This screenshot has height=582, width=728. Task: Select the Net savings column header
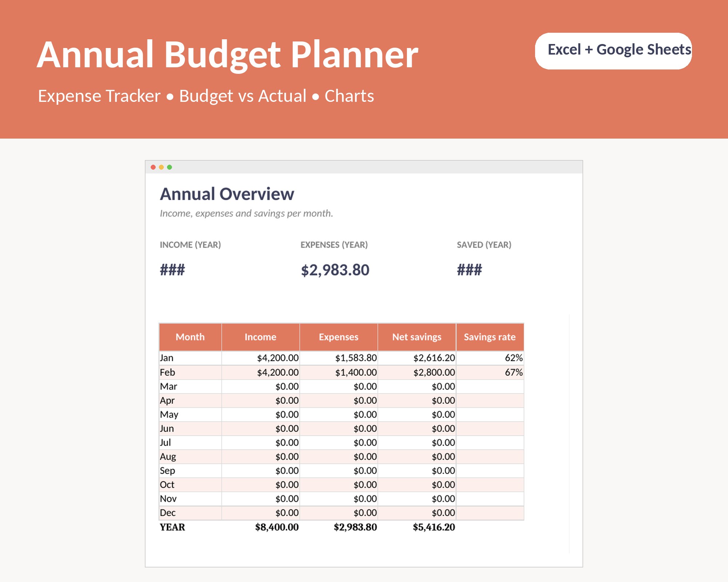[x=417, y=337]
